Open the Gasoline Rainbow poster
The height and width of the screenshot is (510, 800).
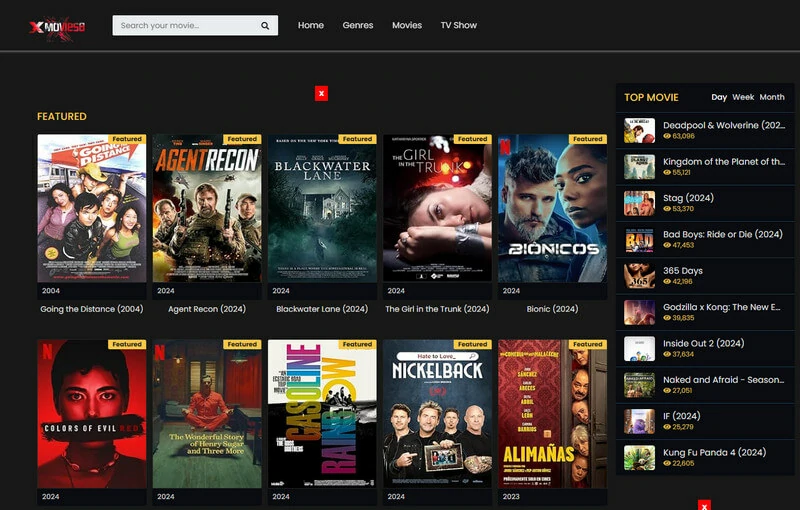pyautogui.click(x=322, y=414)
